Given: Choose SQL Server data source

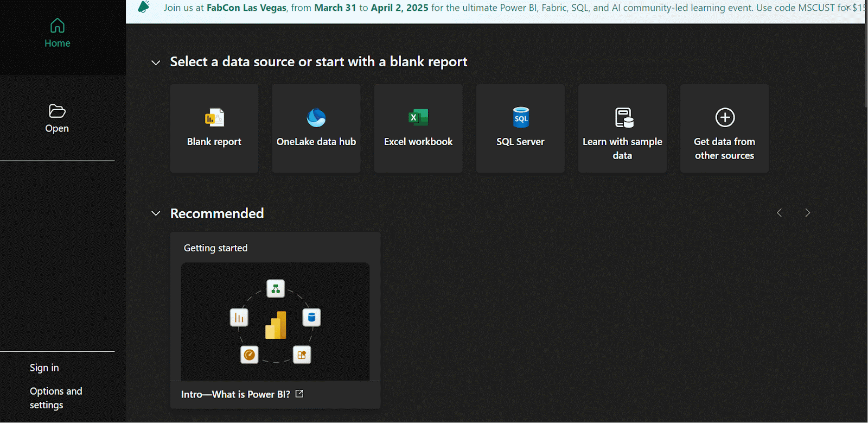Looking at the screenshot, I should pos(520,128).
